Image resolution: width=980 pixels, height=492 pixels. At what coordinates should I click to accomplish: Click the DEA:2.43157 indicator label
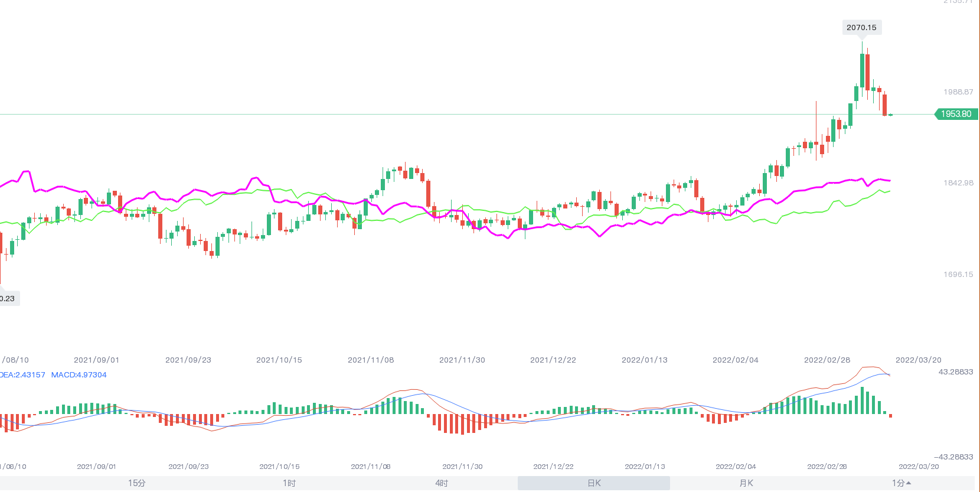pyautogui.click(x=22, y=375)
